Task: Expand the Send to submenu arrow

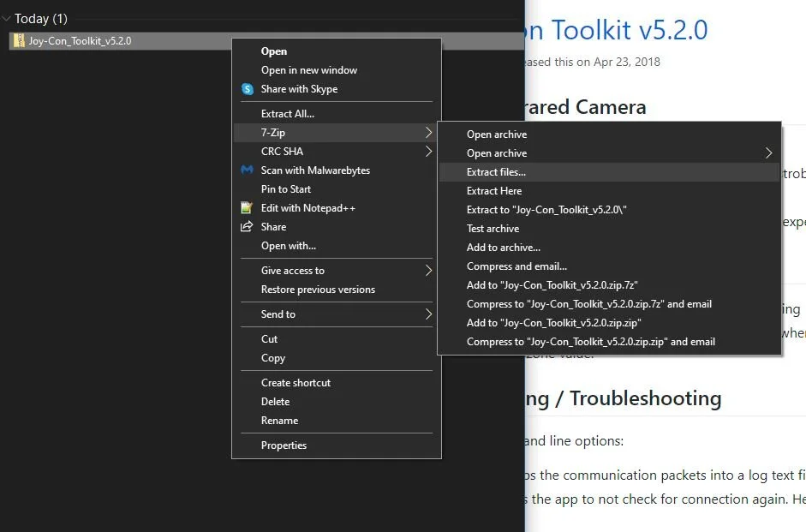Action: coord(428,314)
